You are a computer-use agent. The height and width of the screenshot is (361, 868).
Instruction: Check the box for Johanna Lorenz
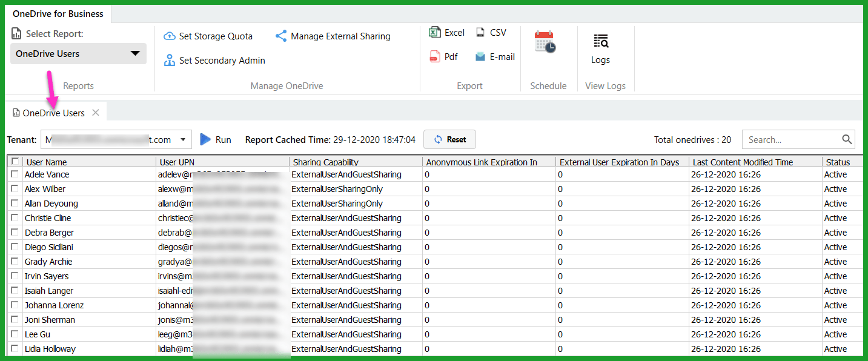(x=15, y=305)
